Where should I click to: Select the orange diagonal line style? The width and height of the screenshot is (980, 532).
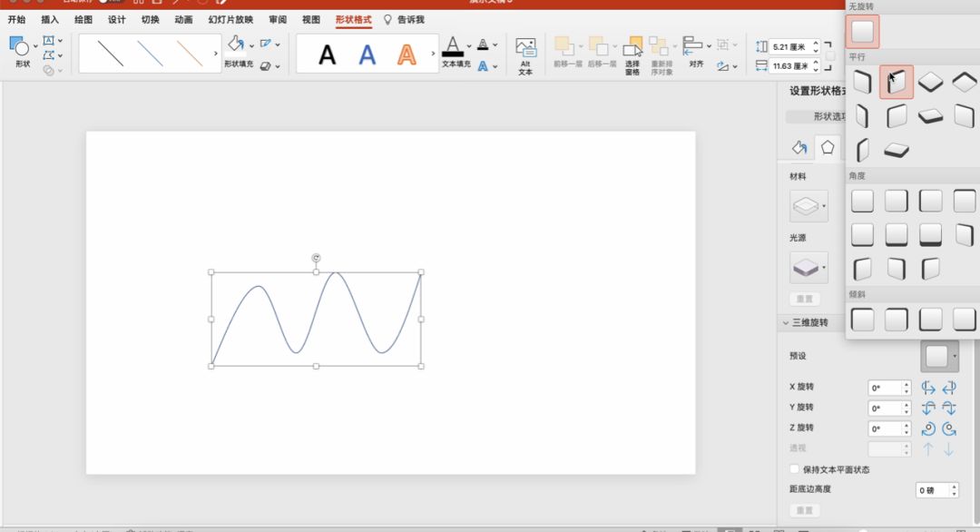click(x=190, y=54)
